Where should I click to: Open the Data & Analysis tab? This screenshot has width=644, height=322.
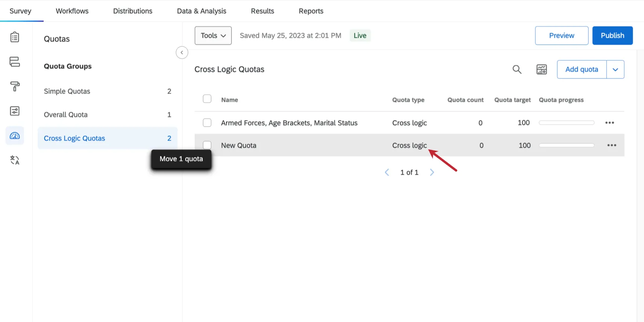pyautogui.click(x=202, y=11)
